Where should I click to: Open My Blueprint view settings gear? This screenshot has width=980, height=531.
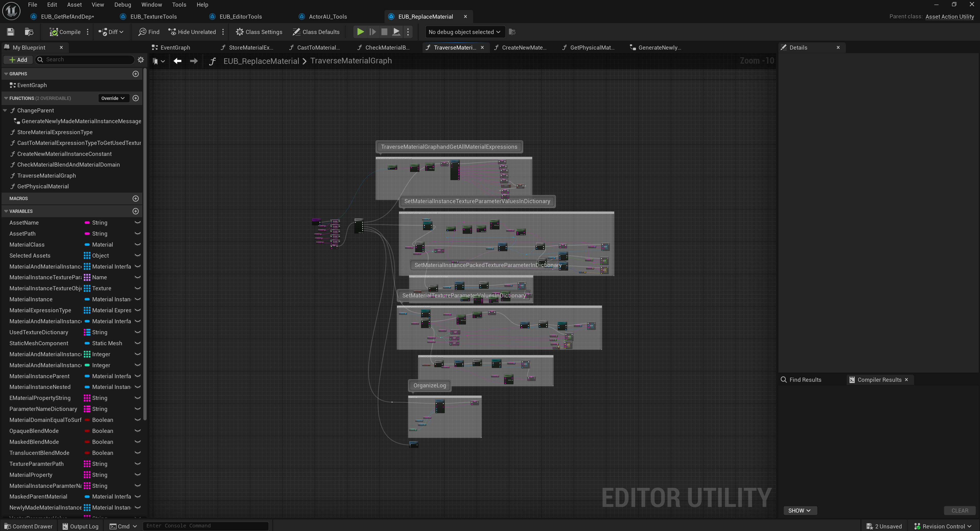[x=141, y=60]
